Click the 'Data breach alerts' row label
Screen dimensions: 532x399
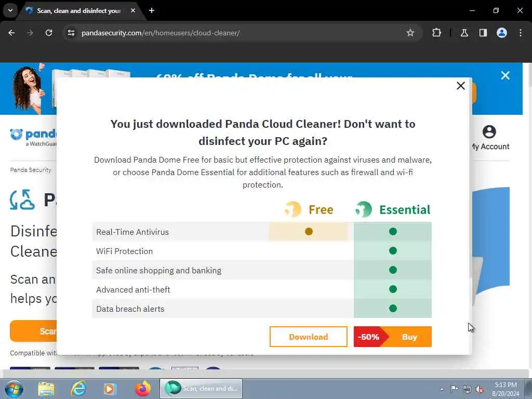130,309
